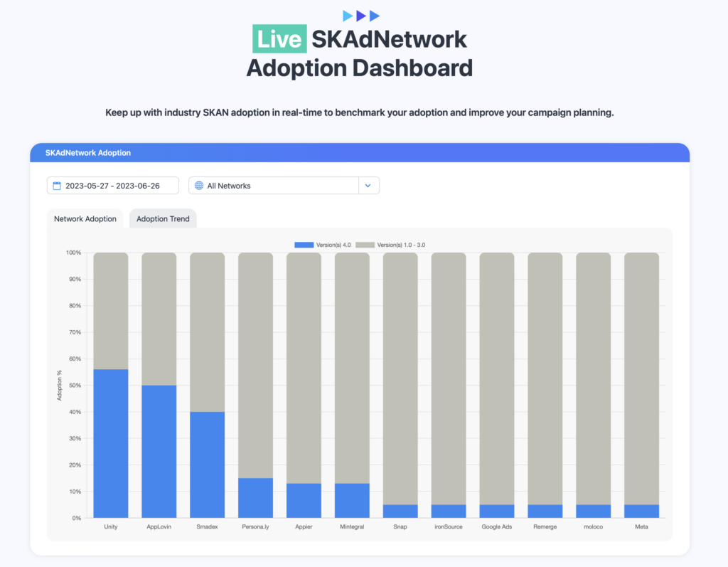Click the Meta gray bar segment
This screenshot has width=728, height=567.
point(642,378)
